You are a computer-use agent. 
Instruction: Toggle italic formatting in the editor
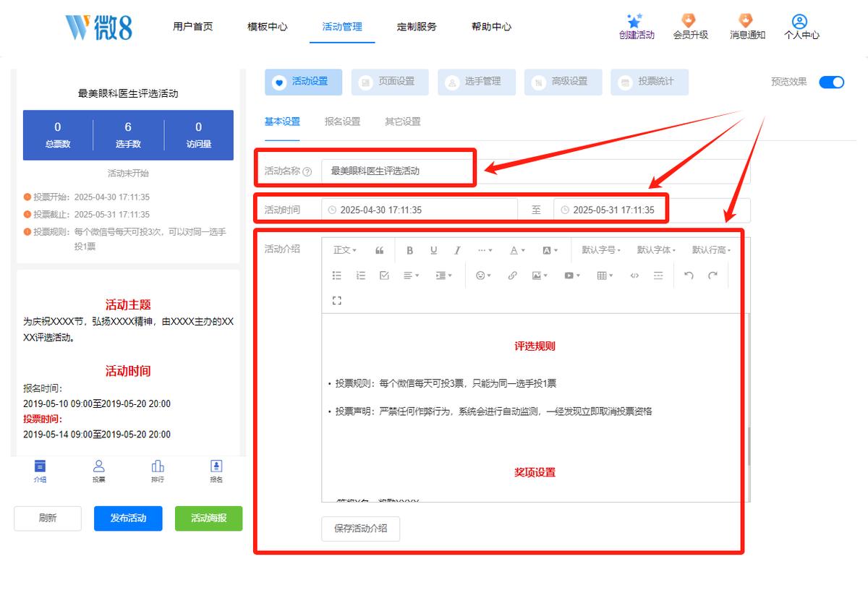[x=457, y=250]
